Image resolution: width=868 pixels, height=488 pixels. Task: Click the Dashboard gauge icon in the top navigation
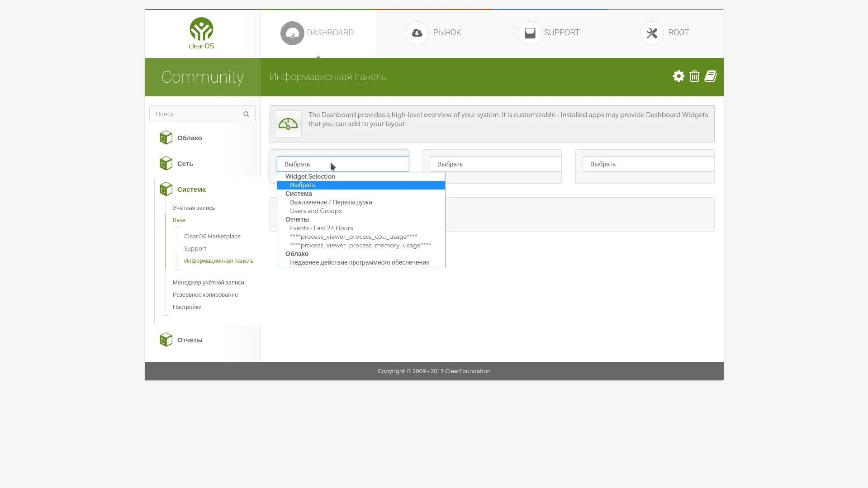coord(292,33)
